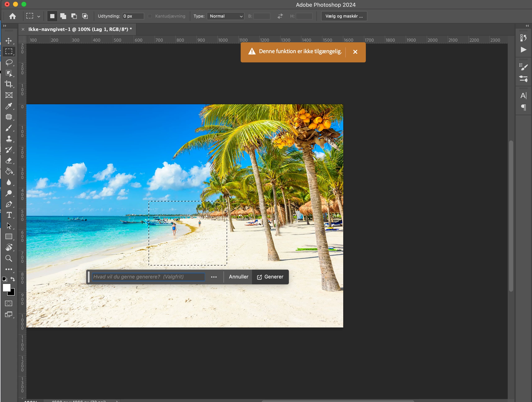Click the Generer button
The width and height of the screenshot is (532, 402).
click(270, 277)
